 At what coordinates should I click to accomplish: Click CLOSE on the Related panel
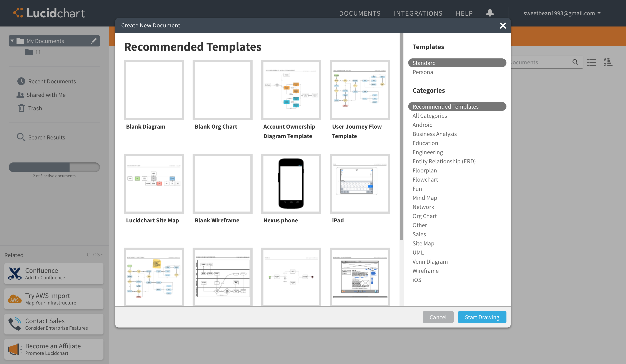(95, 255)
